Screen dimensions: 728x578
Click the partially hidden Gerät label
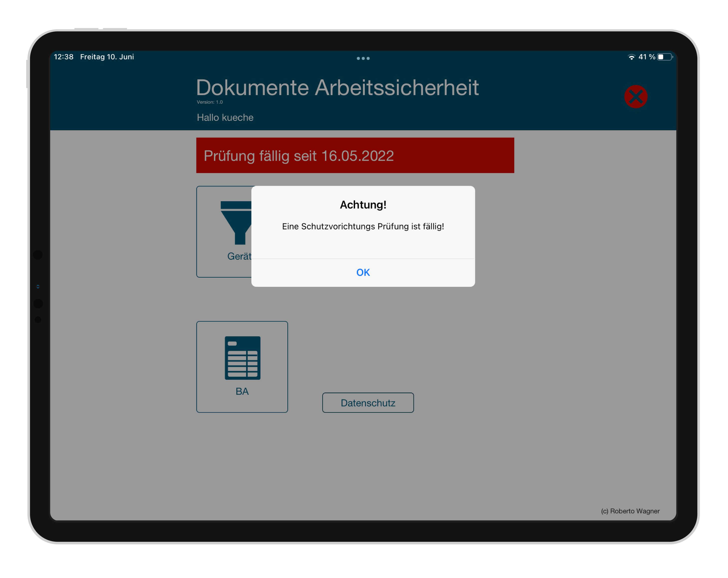(239, 256)
